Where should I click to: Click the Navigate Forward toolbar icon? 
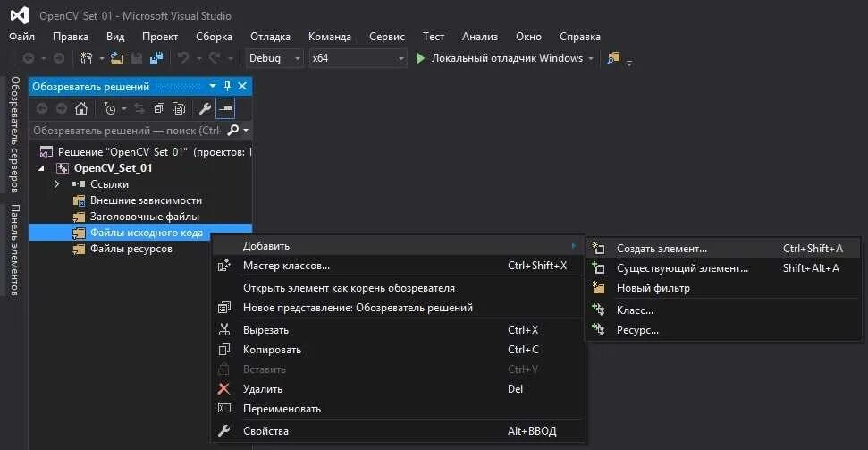click(x=59, y=58)
